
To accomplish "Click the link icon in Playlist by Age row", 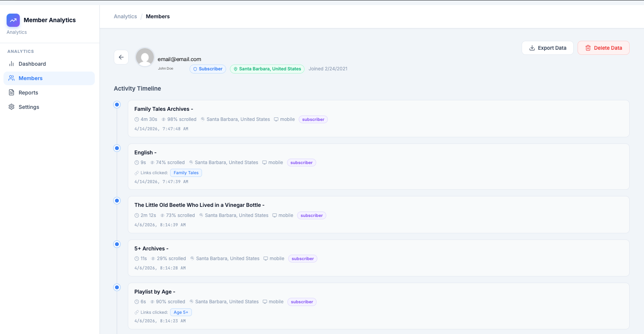I will pos(137,312).
